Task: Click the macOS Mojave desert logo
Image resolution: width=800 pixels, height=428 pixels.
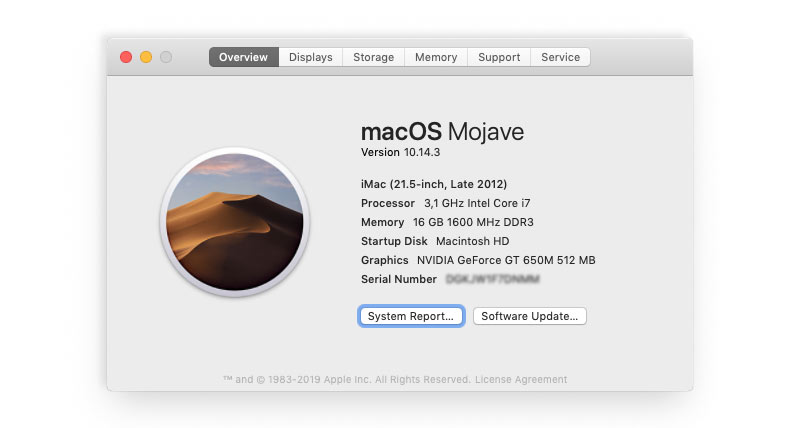Action: tap(235, 222)
